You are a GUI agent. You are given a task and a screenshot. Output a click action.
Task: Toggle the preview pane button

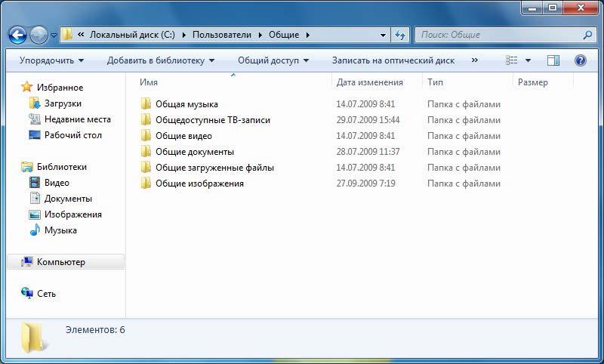coord(553,60)
